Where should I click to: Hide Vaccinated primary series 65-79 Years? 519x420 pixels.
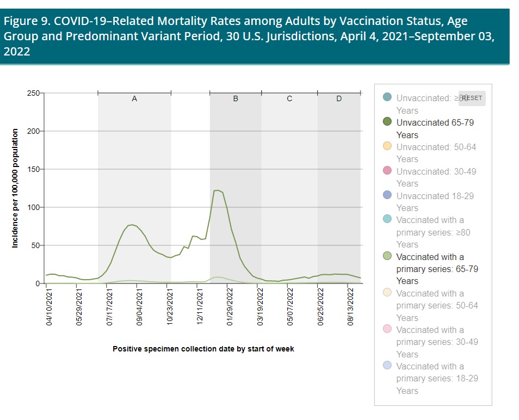tap(387, 256)
